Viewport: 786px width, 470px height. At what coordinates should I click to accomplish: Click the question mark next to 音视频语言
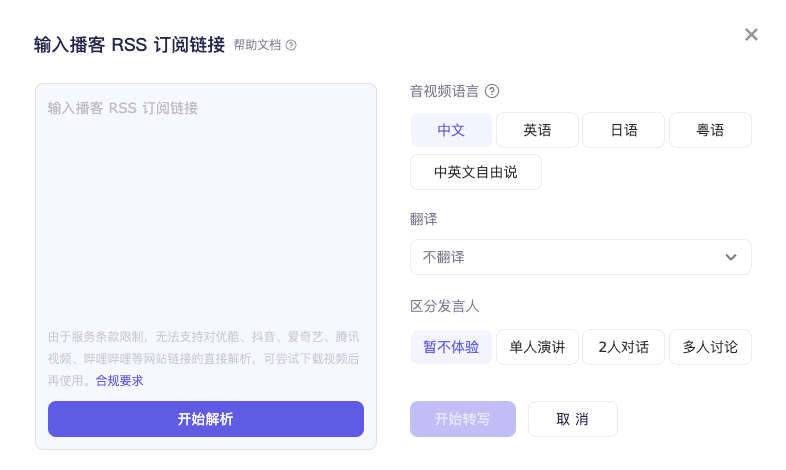tap(492, 91)
